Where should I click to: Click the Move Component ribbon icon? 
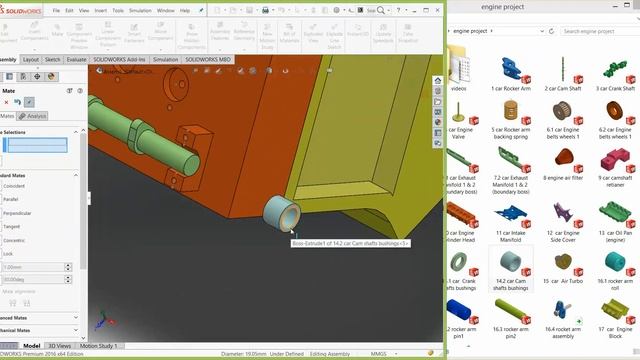[160, 31]
